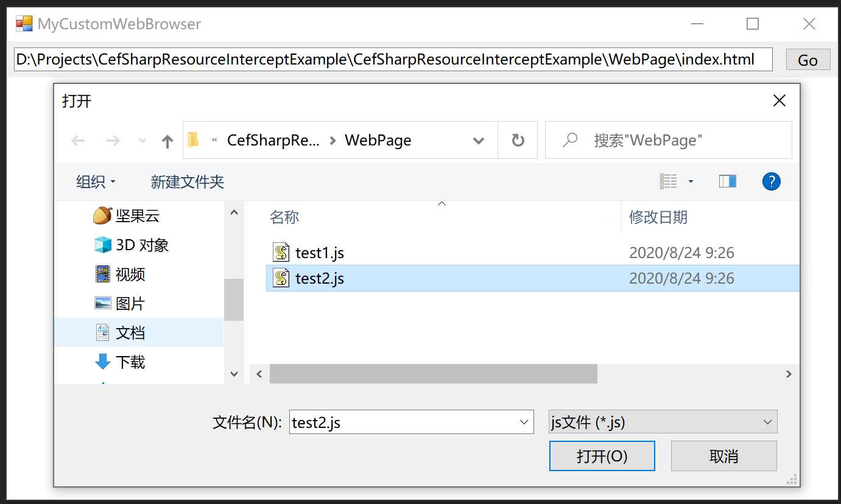Click the 取消 button
Screen dimensions: 841x504
click(724, 456)
